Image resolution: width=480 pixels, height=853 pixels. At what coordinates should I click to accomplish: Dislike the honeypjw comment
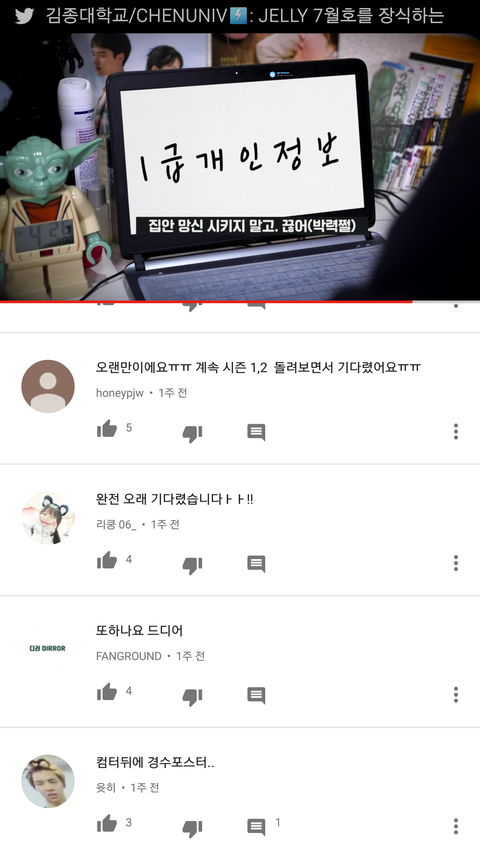click(x=192, y=434)
